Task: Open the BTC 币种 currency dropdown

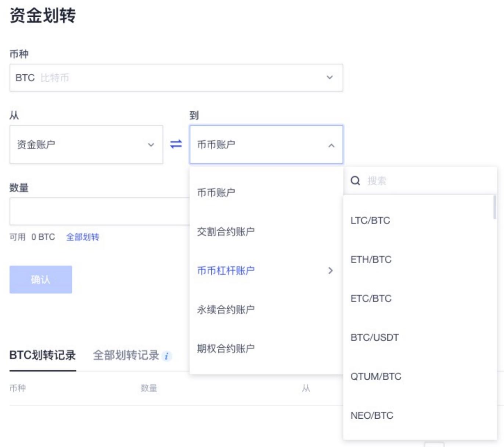Action: click(176, 78)
